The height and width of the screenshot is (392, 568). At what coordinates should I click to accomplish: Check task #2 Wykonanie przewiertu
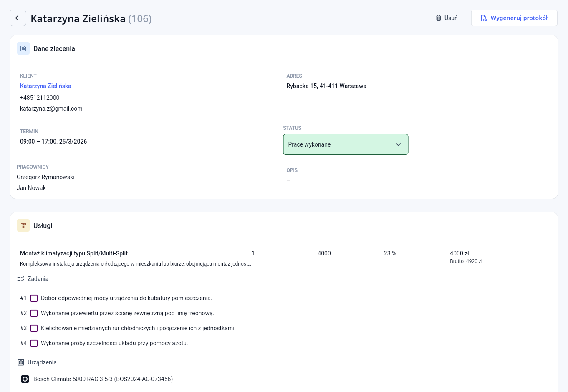(x=34, y=313)
